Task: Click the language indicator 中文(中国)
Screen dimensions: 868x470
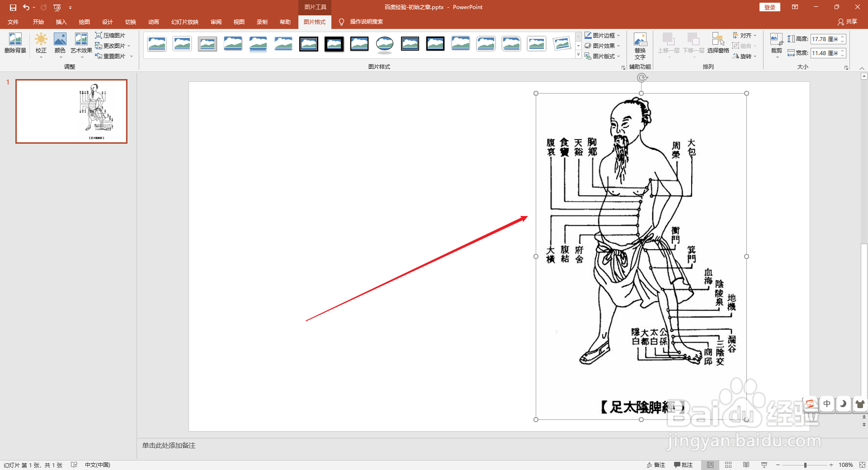Action: coord(98,465)
